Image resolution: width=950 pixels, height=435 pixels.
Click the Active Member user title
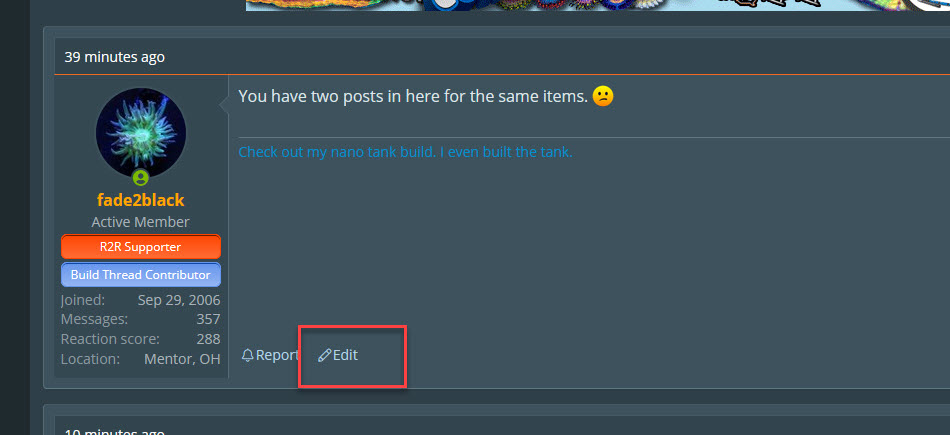(x=141, y=222)
